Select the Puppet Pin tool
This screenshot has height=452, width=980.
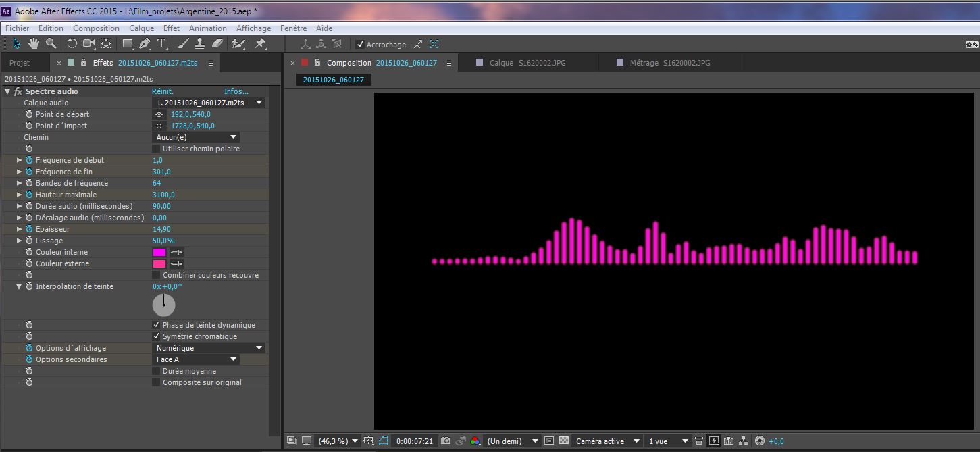click(260, 44)
